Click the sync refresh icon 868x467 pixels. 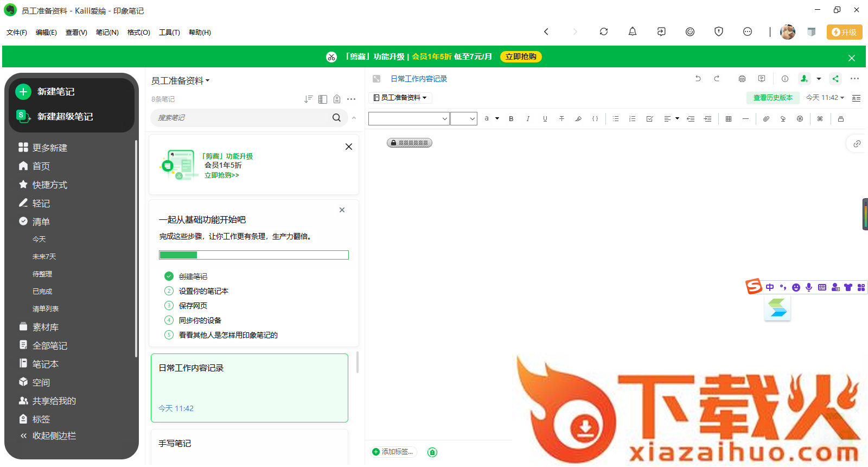pyautogui.click(x=603, y=32)
